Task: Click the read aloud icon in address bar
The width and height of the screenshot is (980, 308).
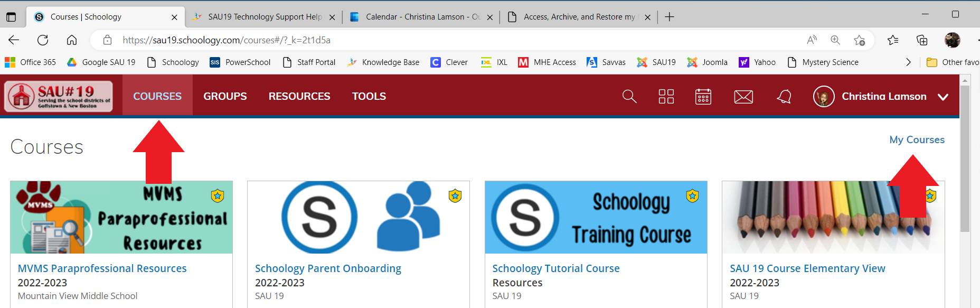Action: (x=812, y=40)
